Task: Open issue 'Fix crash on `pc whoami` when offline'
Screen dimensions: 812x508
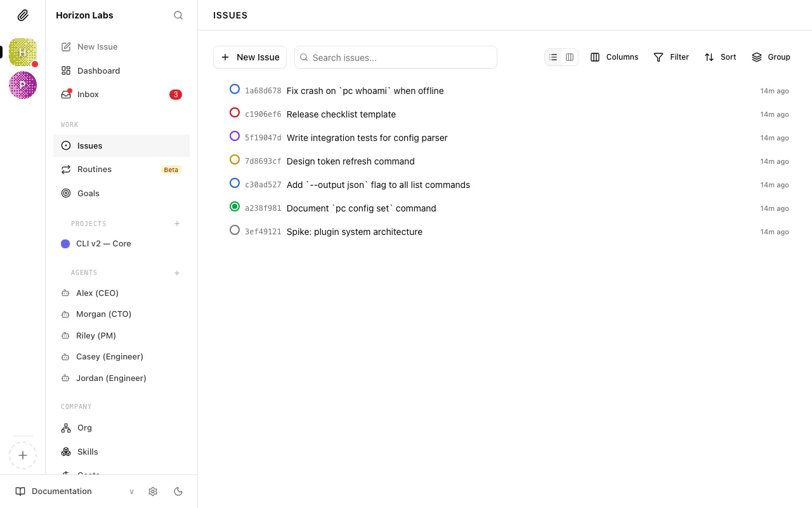Action: [365, 91]
